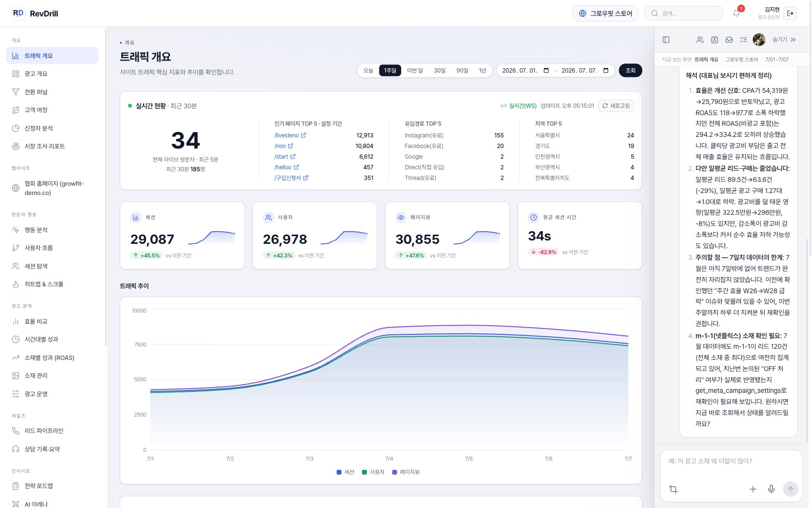
Task: Click the RevDrill logo
Action: [x=35, y=13]
